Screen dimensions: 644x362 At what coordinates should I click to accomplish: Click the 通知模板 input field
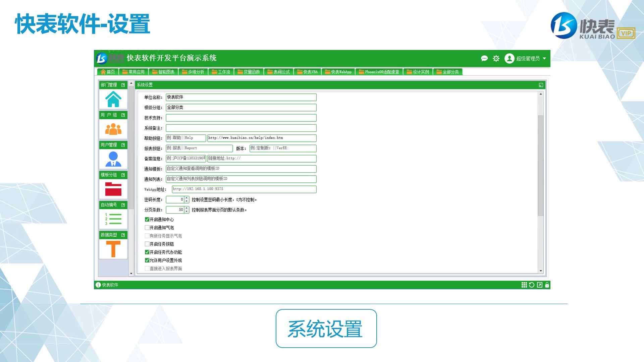(x=241, y=169)
